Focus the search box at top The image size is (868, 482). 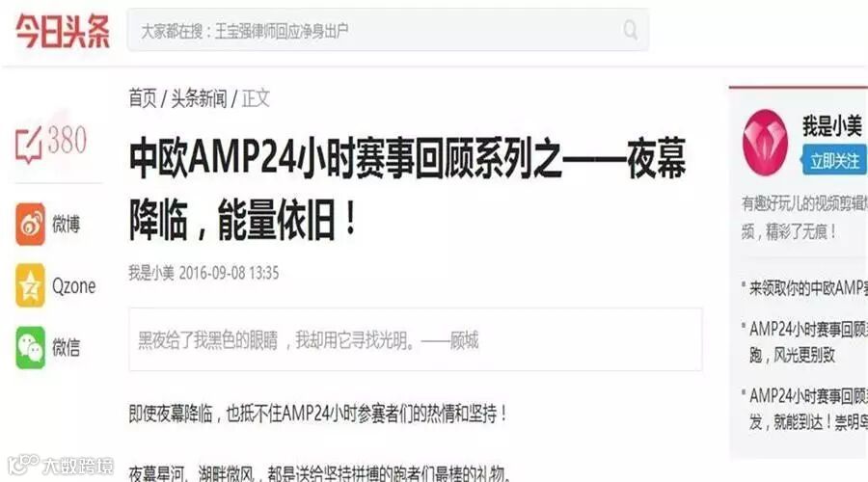[388, 30]
